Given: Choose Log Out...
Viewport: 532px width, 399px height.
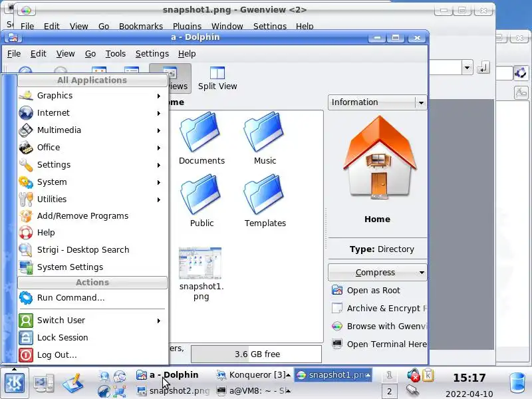Looking at the screenshot, I should tap(92, 355).
